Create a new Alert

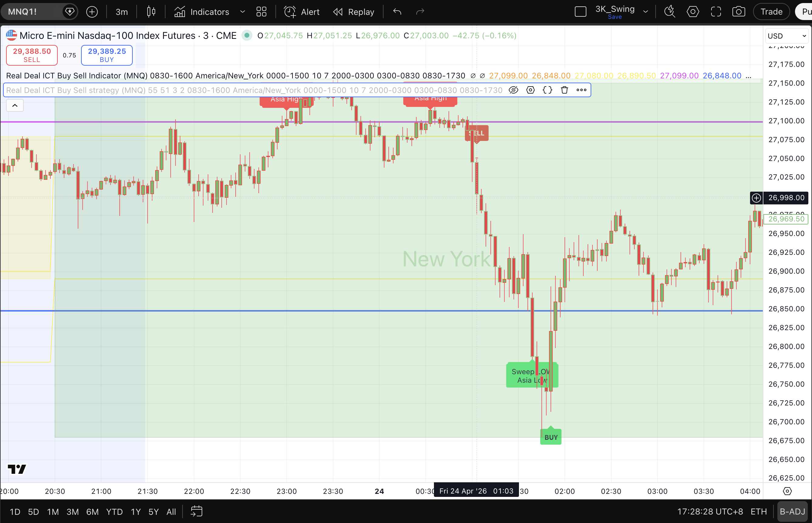click(x=302, y=12)
